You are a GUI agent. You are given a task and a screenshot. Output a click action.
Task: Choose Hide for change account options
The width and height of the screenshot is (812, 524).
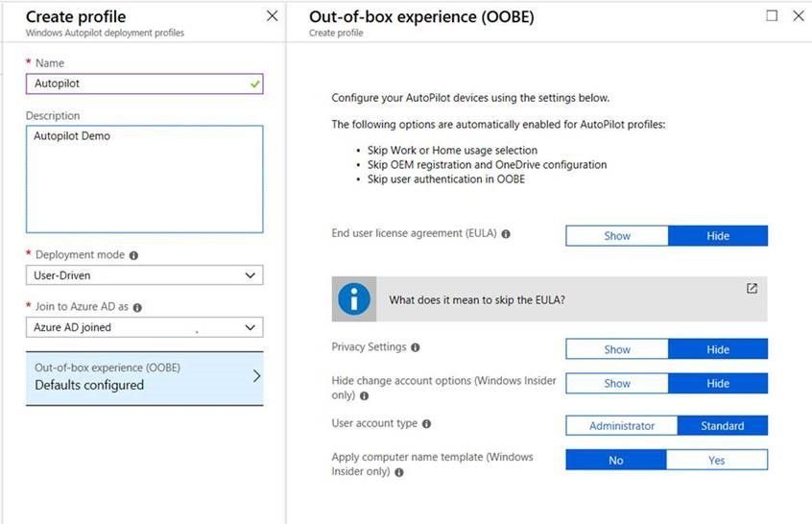pyautogui.click(x=718, y=383)
